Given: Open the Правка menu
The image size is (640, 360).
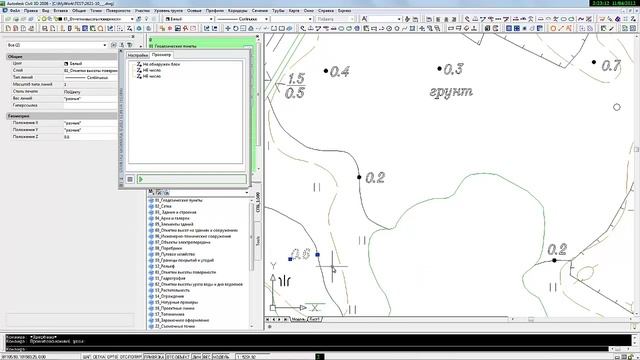Looking at the screenshot, I should 31,11.
